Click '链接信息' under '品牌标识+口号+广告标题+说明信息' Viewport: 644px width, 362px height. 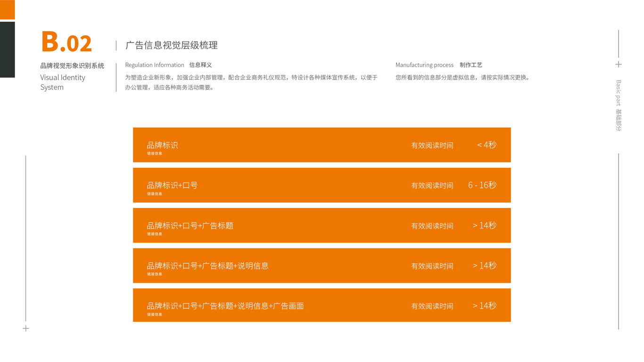point(154,274)
